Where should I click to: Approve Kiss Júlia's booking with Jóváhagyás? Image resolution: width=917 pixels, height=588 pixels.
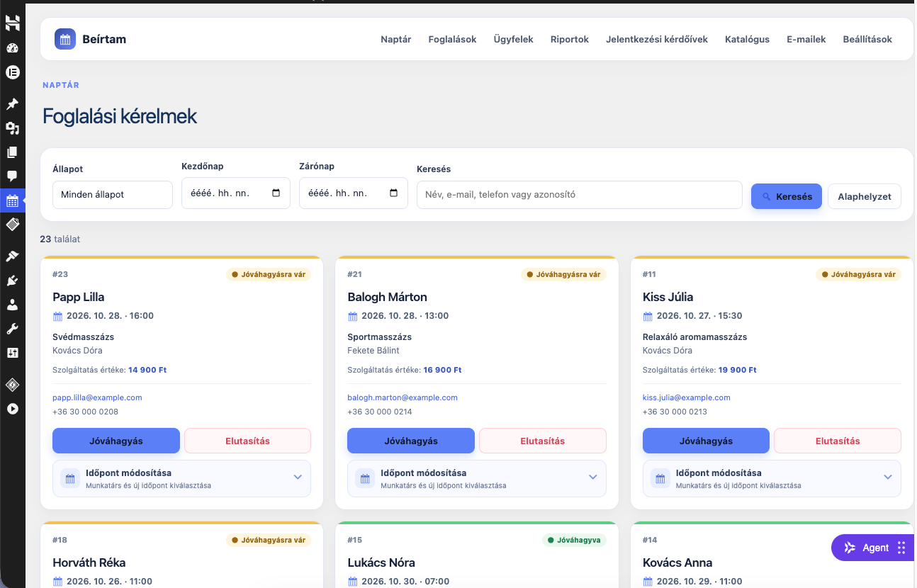706,441
